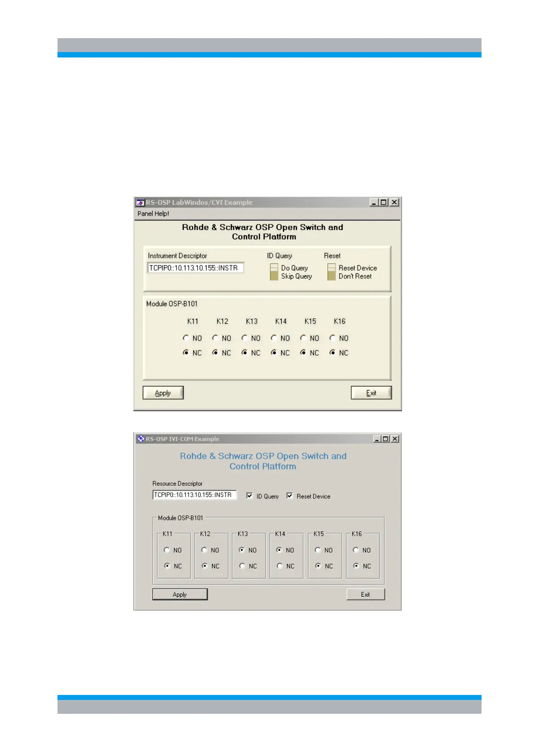Click 'RS-OSP LabWindos/CVI Example' title text

[199, 202]
